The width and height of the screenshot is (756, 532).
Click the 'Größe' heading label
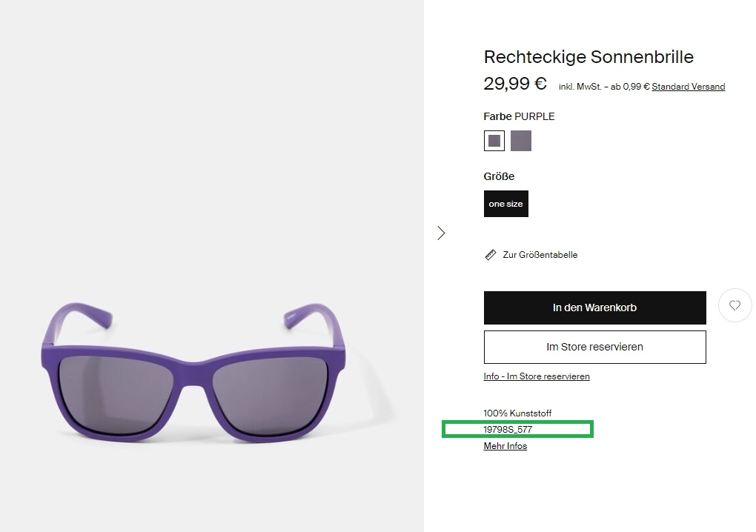(499, 176)
